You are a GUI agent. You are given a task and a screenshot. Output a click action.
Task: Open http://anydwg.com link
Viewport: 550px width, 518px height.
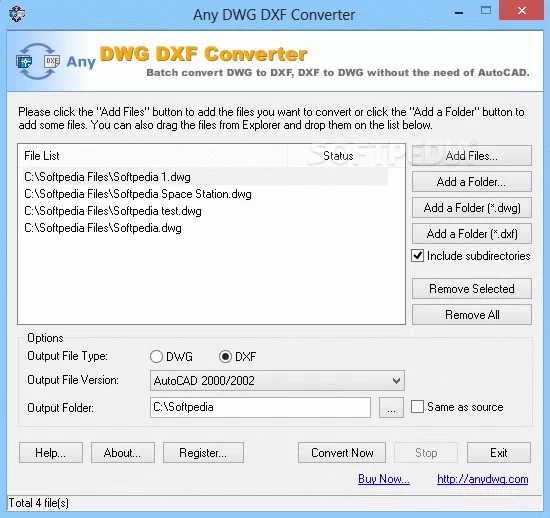pos(483,479)
